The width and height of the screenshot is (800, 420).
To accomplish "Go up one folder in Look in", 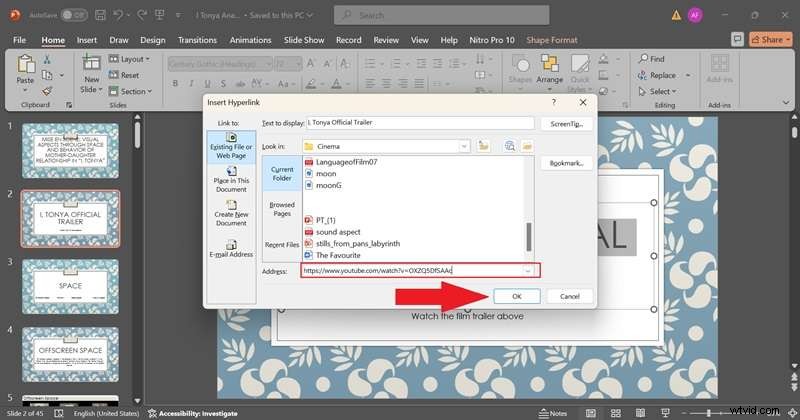I will [x=483, y=146].
